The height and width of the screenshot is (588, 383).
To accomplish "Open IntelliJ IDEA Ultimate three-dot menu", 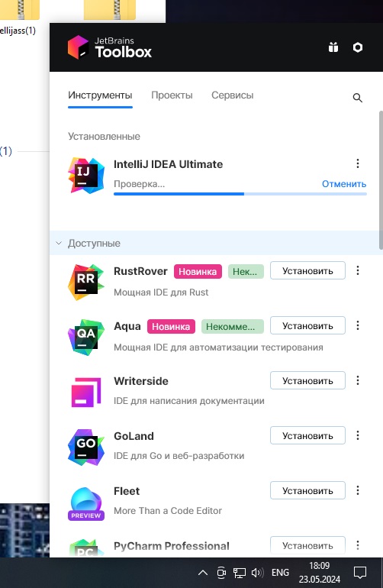I will point(358,163).
